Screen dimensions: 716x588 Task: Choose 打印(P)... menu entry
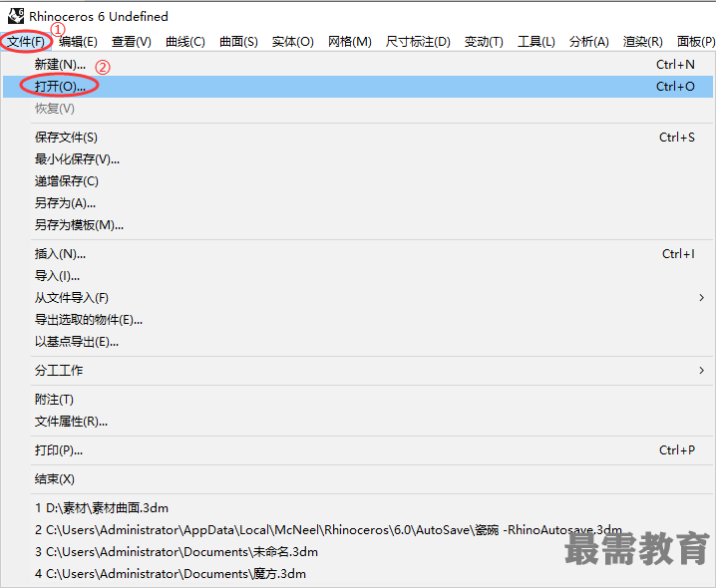coord(358,450)
